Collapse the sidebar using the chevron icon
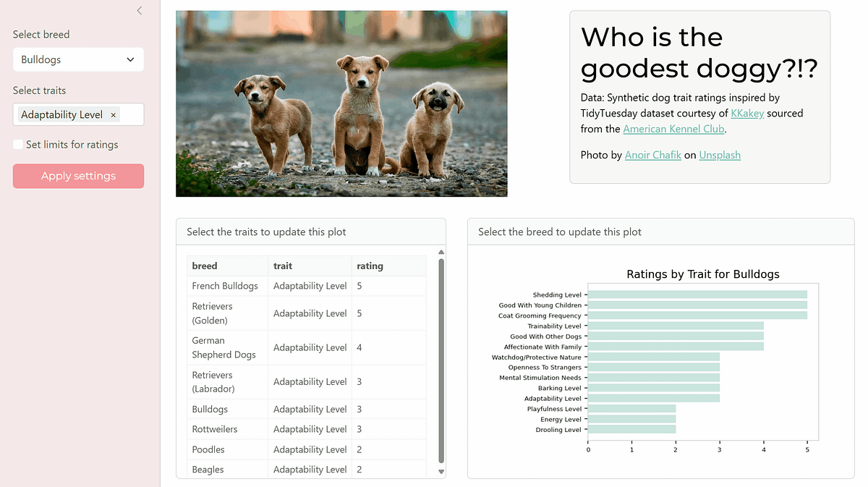Screen dimensions: 868x487 (x=139, y=10)
